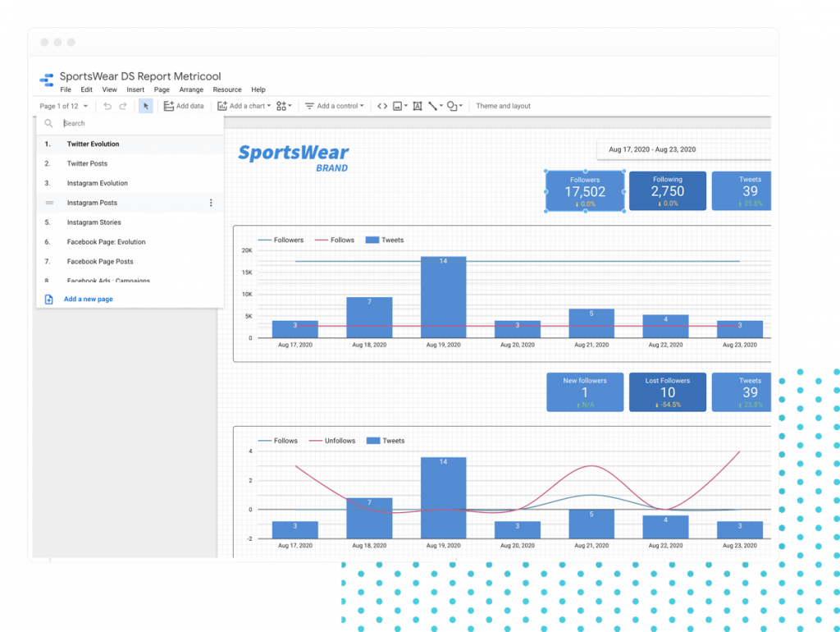This screenshot has height=632, width=840.
Task: Click the Aug 19, 2020 bar labeled 14 in top chart
Action: pyautogui.click(x=443, y=297)
